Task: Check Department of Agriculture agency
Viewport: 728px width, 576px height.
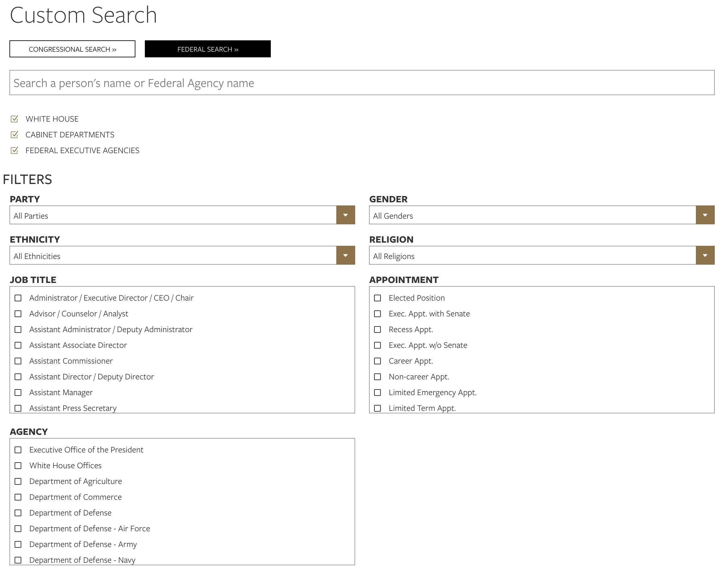Action: 18,481
